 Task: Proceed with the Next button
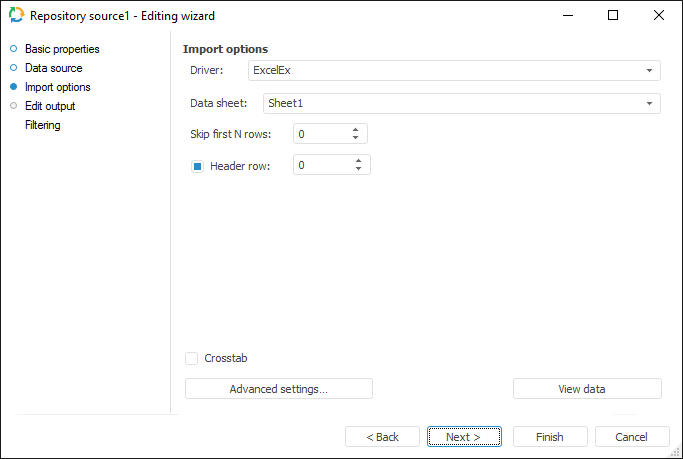(x=464, y=437)
